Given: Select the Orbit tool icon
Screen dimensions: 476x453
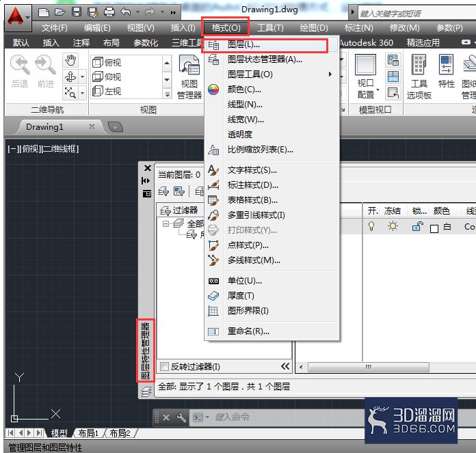Looking at the screenshot, I should click(70, 77).
